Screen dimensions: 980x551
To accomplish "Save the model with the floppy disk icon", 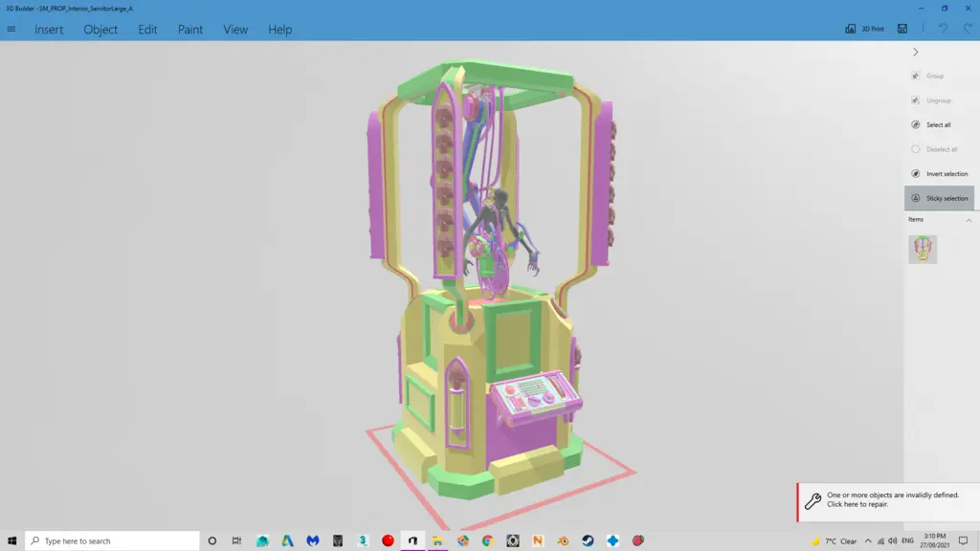I will 902,29.
